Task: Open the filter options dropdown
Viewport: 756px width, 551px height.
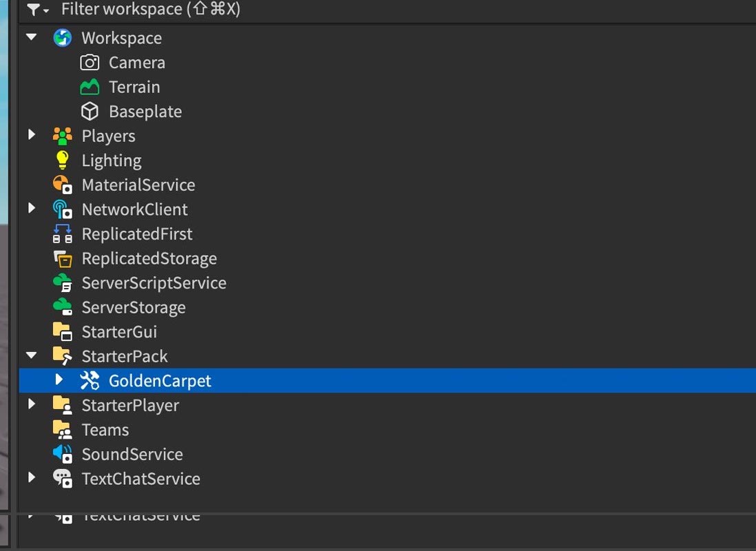Action: (38, 10)
